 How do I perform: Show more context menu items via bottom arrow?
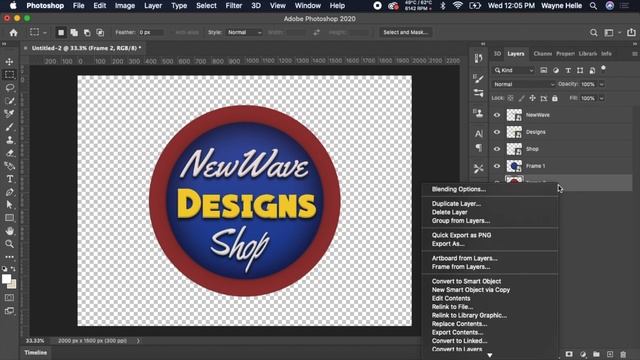point(490,356)
